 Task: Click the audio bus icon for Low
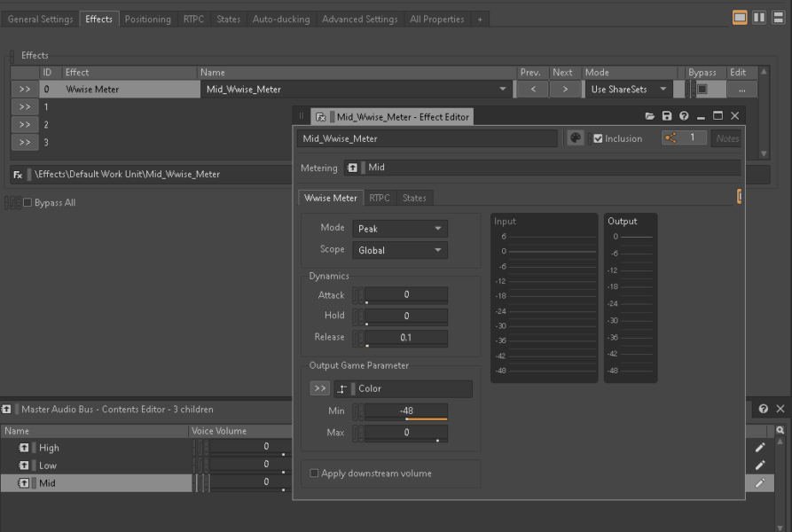coord(24,465)
